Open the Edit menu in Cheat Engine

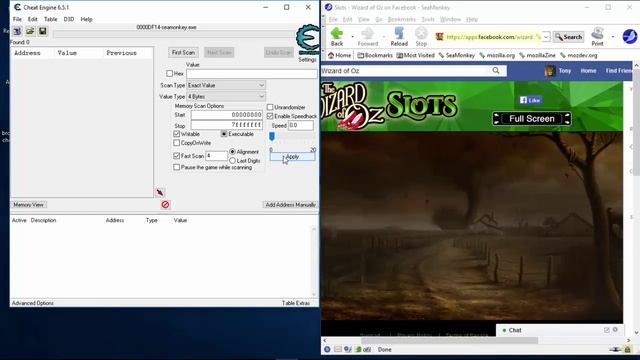pos(32,19)
